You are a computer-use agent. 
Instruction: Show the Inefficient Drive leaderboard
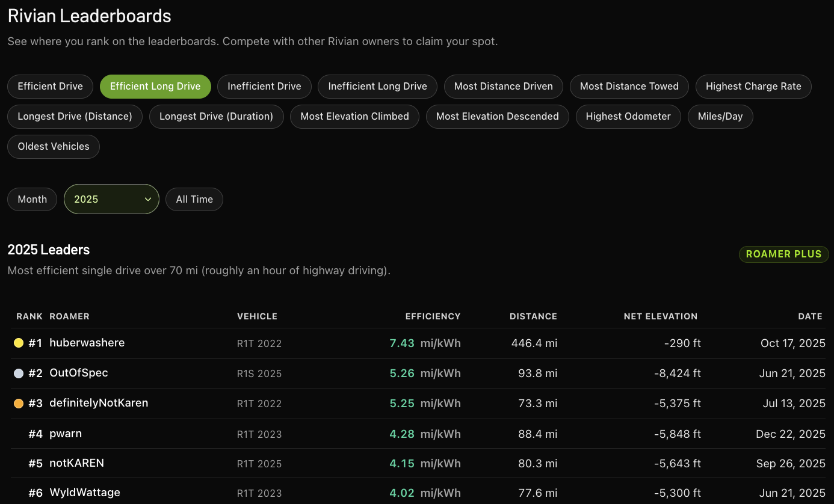[264, 86]
